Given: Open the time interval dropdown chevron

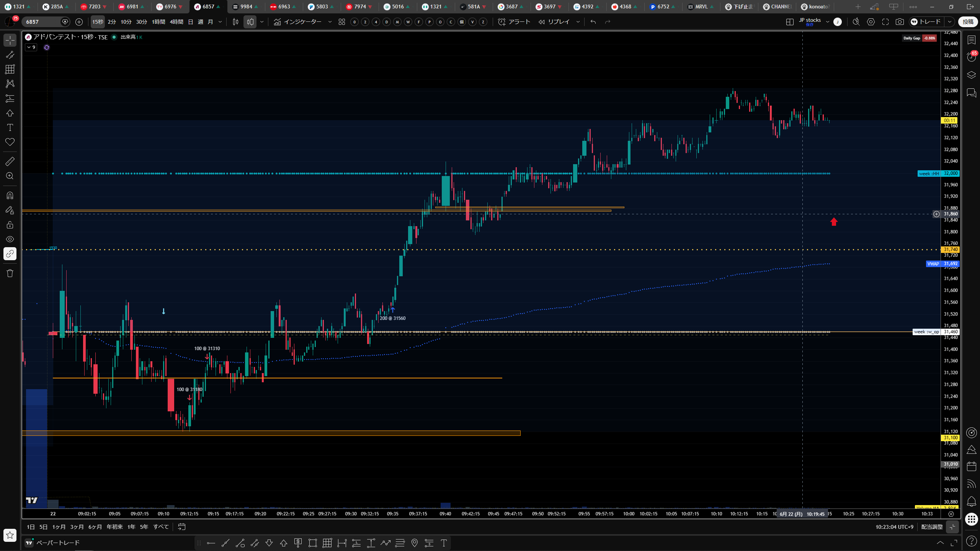Looking at the screenshot, I should click(220, 22).
